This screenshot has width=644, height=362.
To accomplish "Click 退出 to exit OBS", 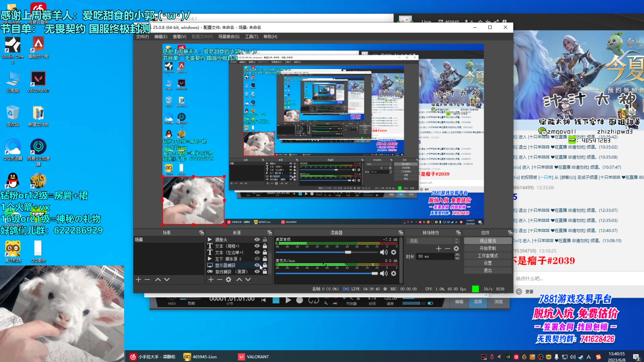I will pyautogui.click(x=488, y=270).
